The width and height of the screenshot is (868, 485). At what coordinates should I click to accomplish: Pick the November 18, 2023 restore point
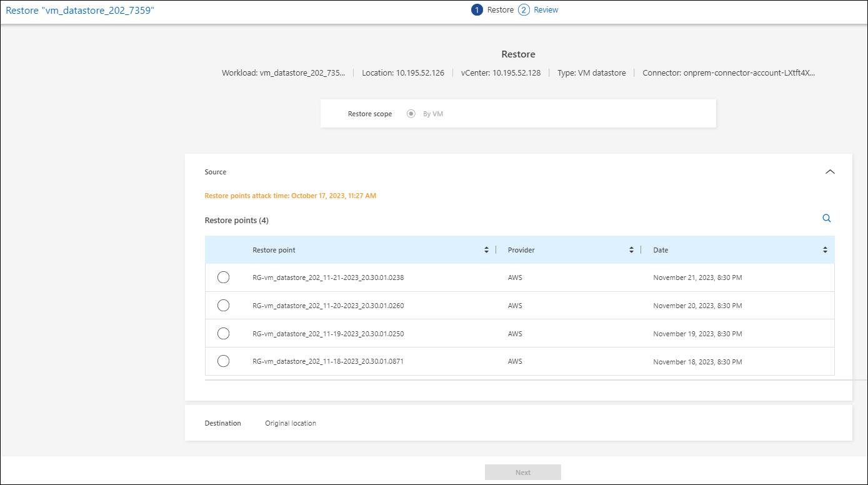point(223,361)
